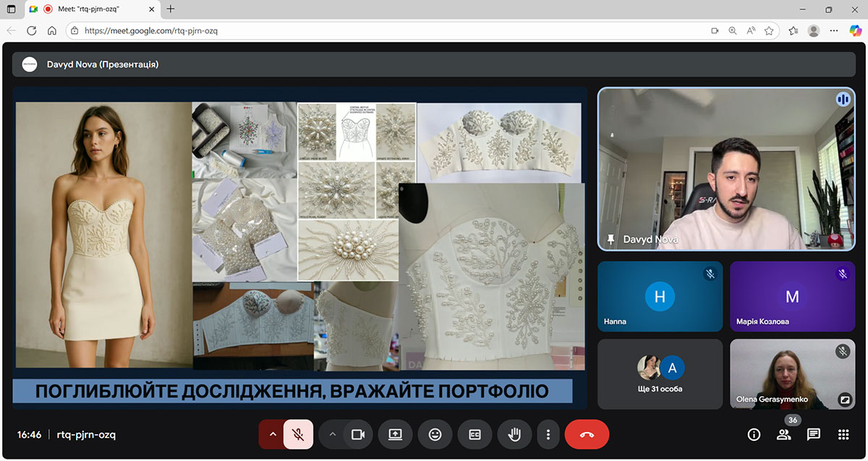Screen dimensions: 868x461
Task: Open the browser settings and more menu
Action: click(x=834, y=31)
